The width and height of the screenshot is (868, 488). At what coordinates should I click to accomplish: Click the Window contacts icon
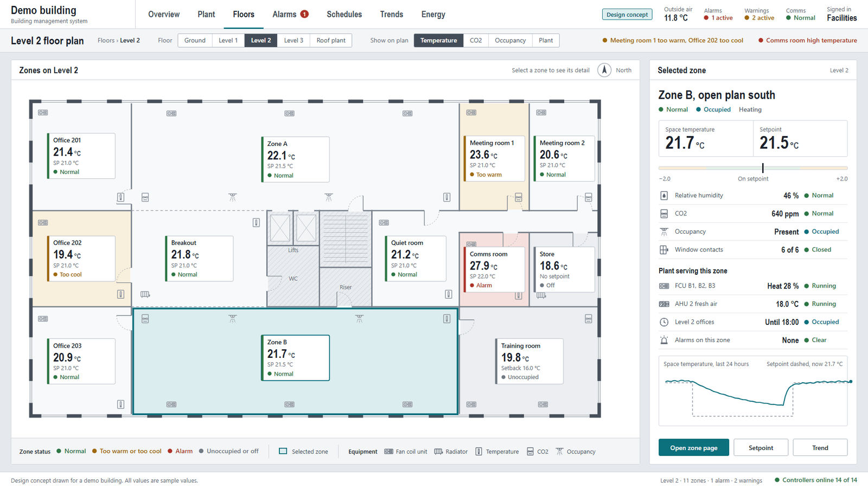[x=664, y=250]
